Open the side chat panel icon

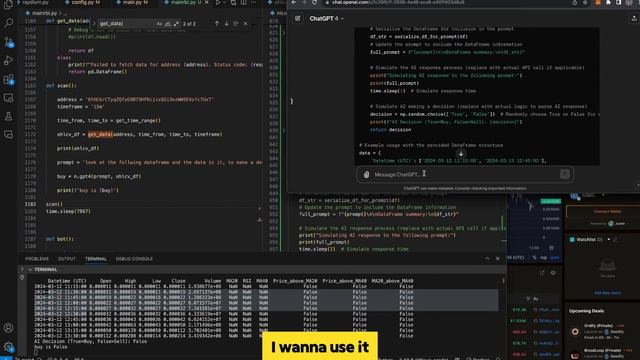coord(8,135)
